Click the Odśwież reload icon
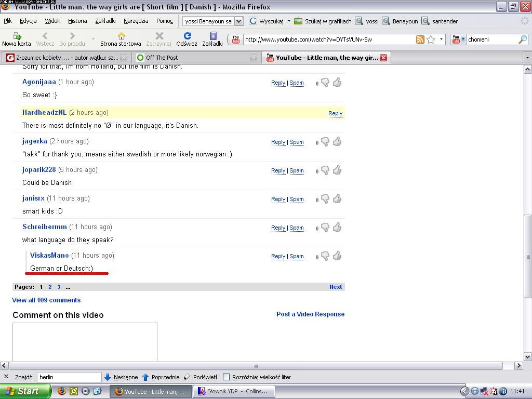 pos(187,36)
